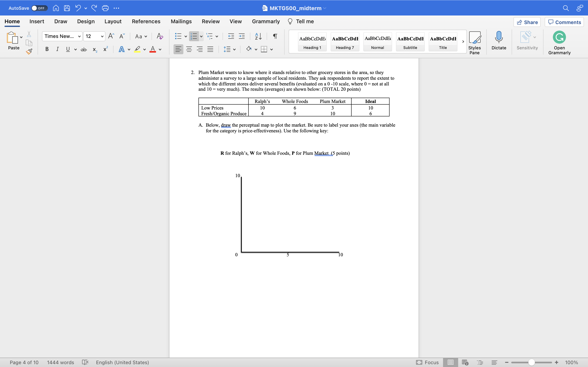Open the Review ribbon tab

[x=210, y=21]
